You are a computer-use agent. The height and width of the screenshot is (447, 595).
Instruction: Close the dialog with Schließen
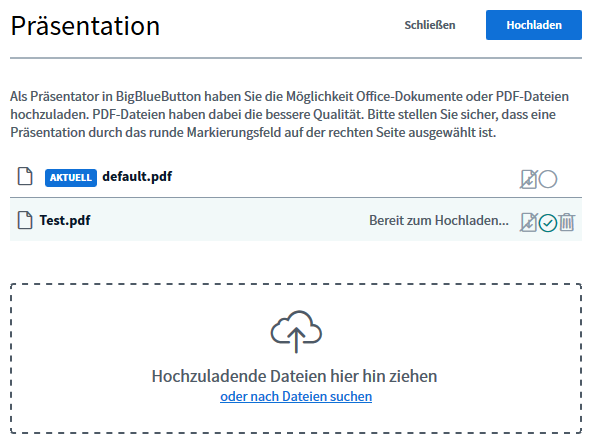pos(430,25)
